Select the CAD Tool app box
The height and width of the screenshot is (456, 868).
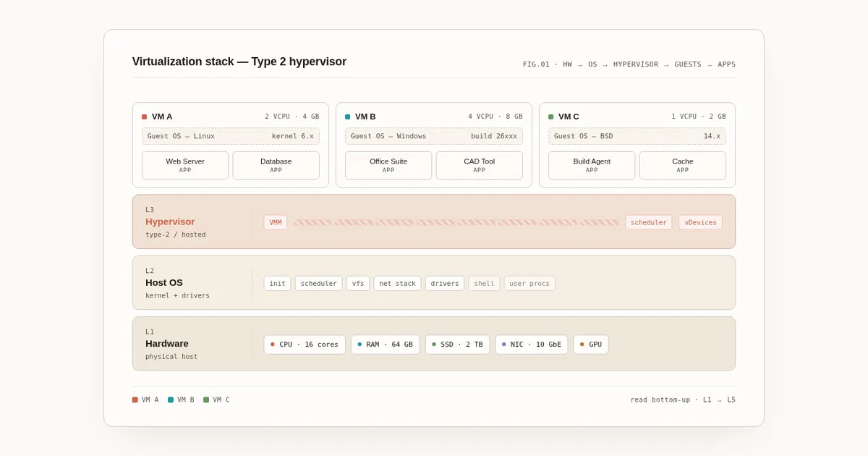click(479, 165)
